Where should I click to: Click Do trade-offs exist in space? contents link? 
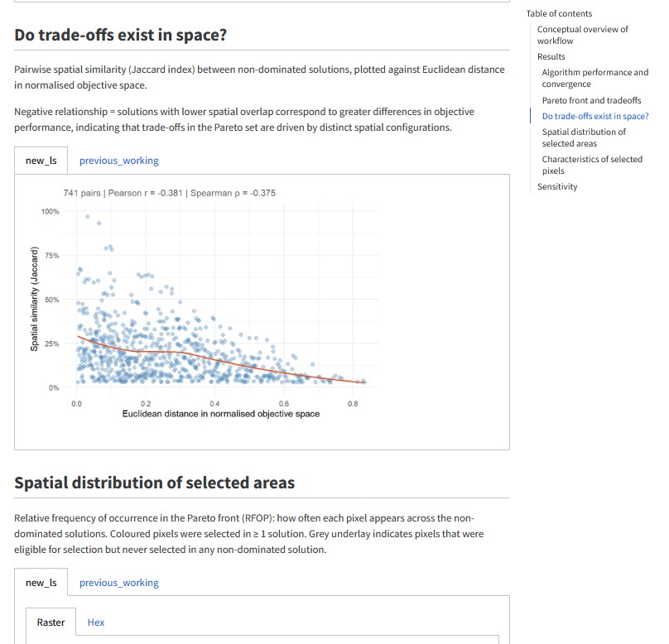coord(595,116)
